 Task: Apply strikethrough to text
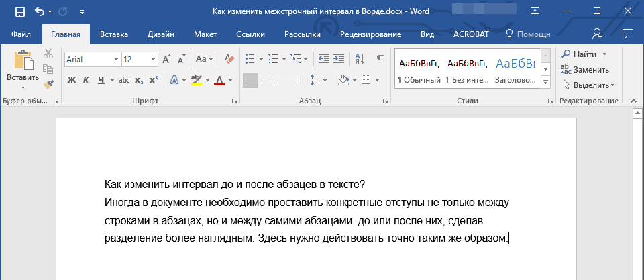[x=123, y=81]
